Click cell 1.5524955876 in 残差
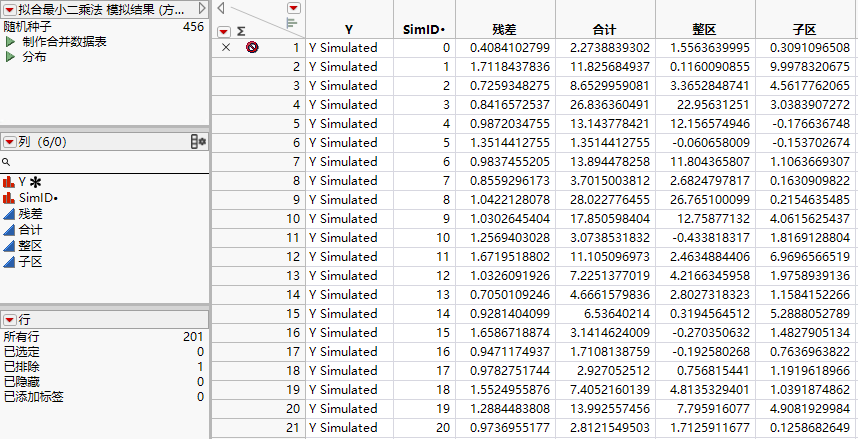The height and width of the screenshot is (439, 858). (x=505, y=390)
